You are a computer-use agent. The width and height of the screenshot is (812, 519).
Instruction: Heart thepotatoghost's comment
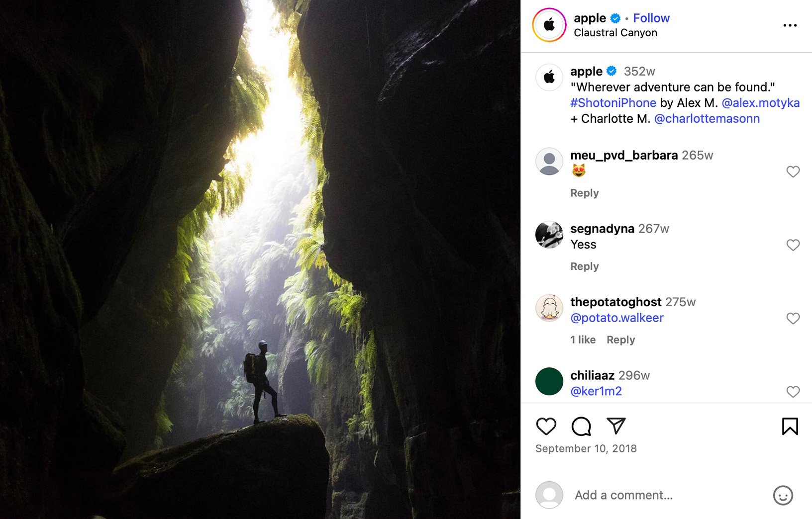tap(793, 318)
